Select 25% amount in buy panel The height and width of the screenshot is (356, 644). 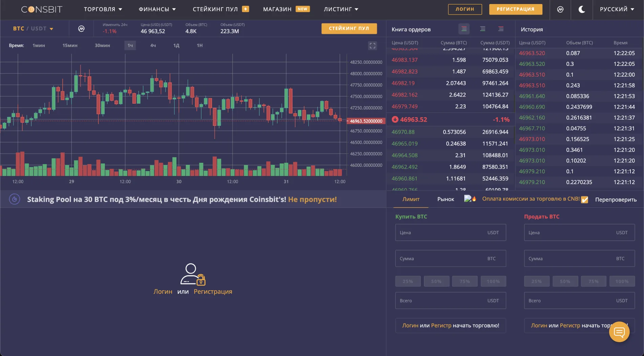408,281
